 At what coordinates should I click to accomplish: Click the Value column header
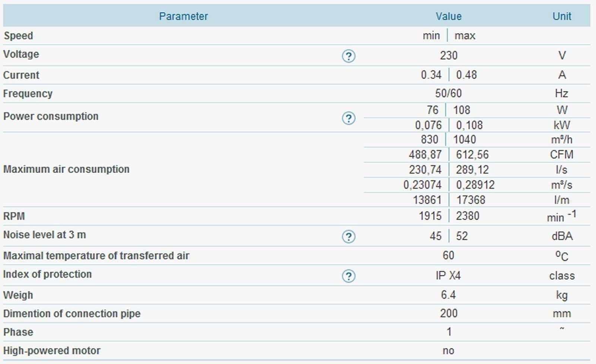point(448,16)
